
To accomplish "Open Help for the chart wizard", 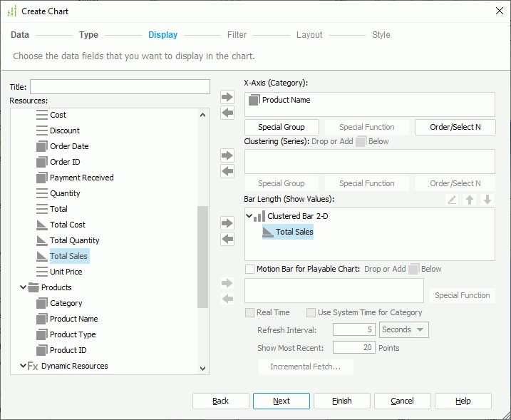I will 463,401.
